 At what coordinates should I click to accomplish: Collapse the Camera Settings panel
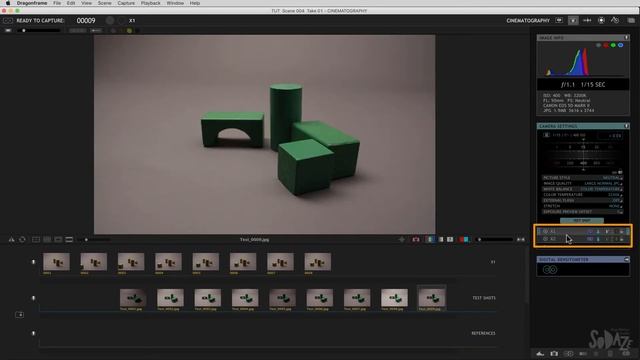pyautogui.click(x=626, y=126)
